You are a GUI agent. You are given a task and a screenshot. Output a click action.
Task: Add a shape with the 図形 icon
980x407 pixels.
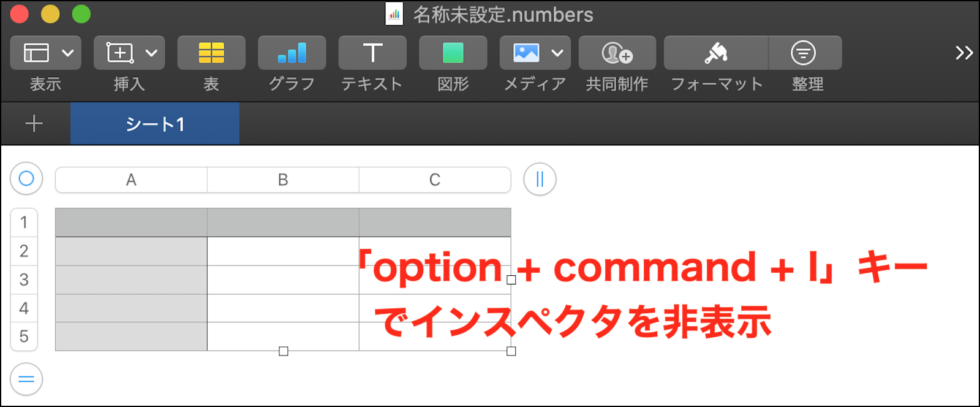click(453, 53)
